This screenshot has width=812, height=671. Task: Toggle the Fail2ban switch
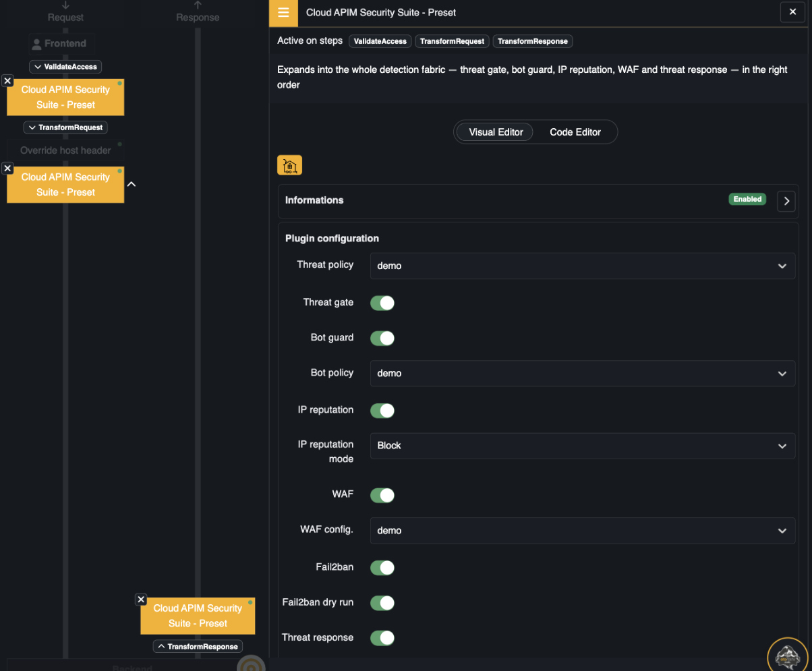pyautogui.click(x=382, y=568)
